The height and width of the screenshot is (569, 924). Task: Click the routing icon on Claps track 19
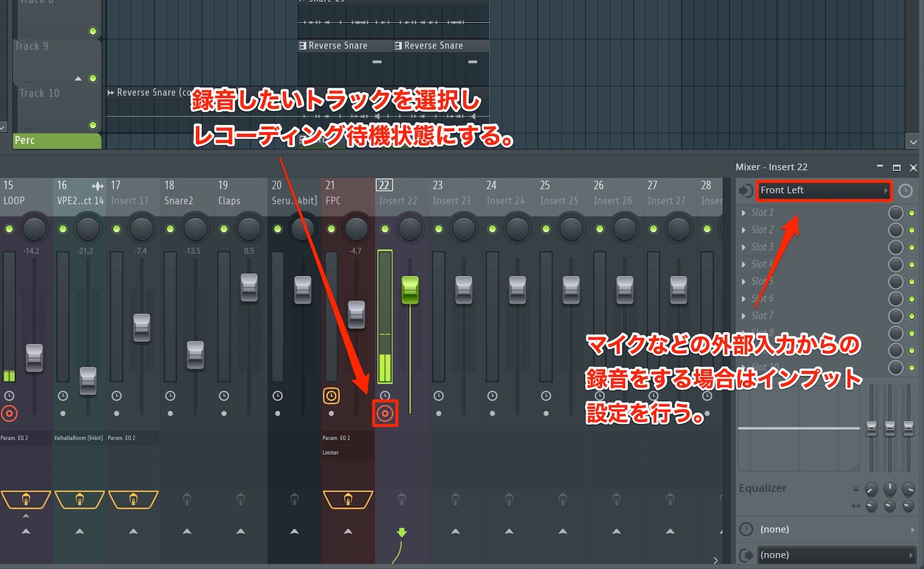(x=240, y=499)
